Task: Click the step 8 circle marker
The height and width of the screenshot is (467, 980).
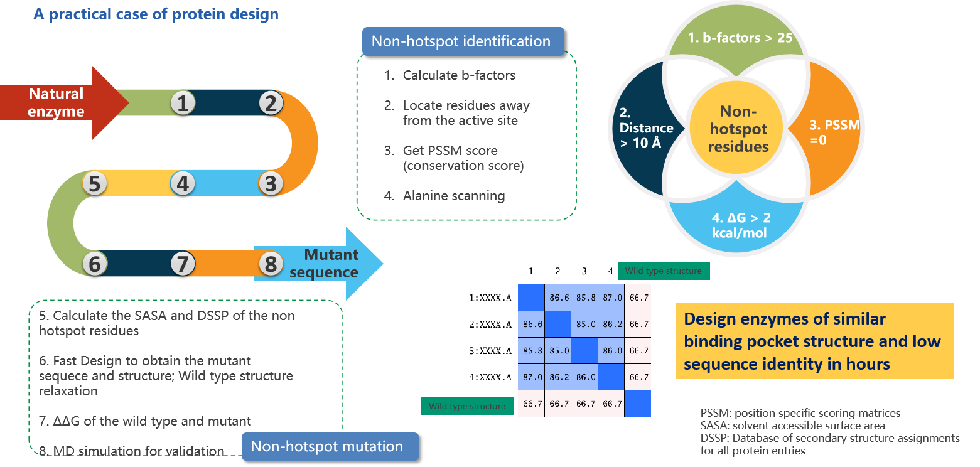Action: pyautogui.click(x=271, y=264)
